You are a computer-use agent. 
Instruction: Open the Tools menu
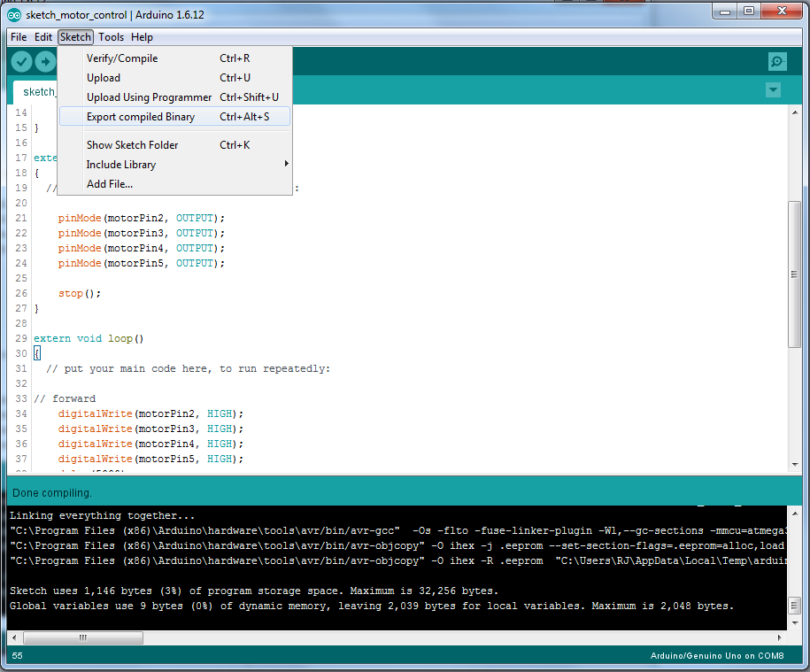point(111,37)
